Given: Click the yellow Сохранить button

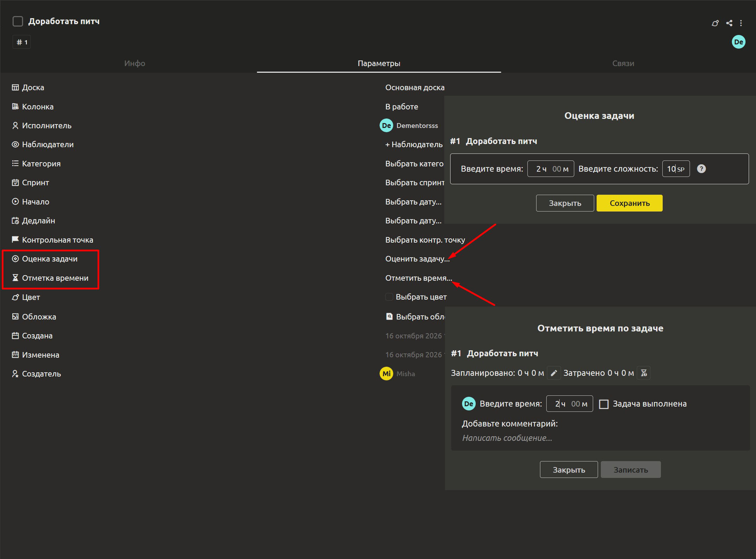Looking at the screenshot, I should coord(629,203).
